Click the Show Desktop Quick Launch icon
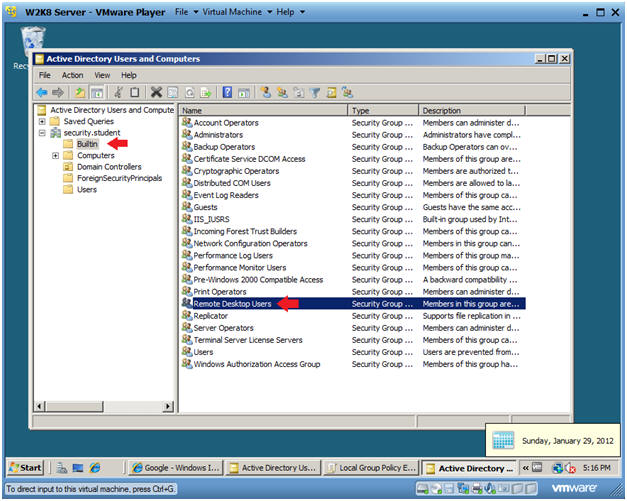 78,467
